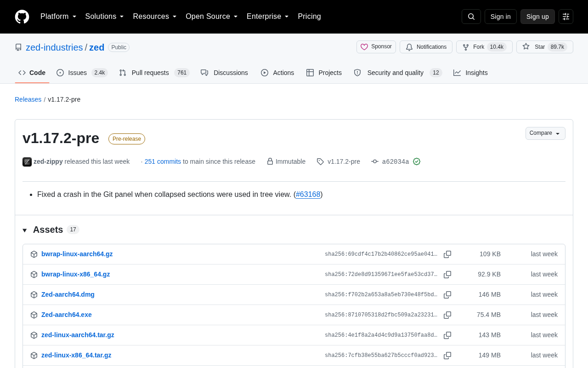
Task: Expand the Solutions menu
Action: [x=105, y=17]
